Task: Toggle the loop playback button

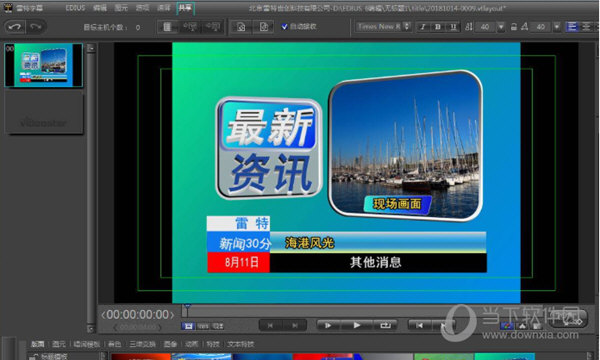Action: click(385, 326)
